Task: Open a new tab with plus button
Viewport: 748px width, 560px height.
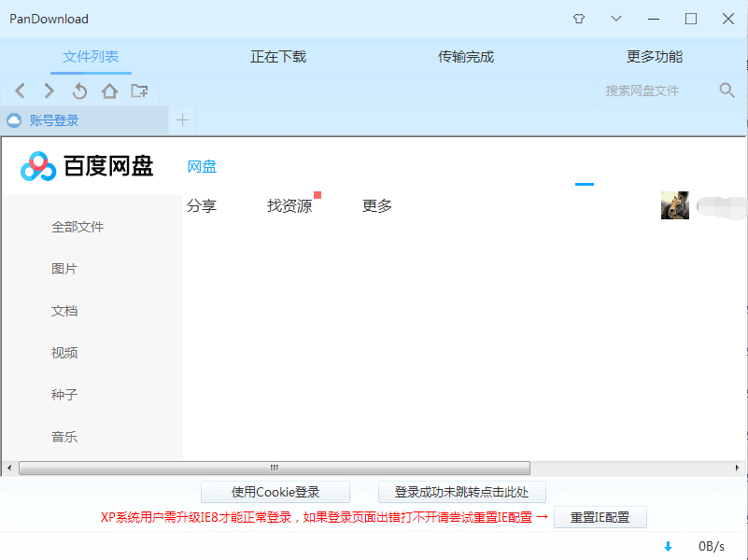Action: point(182,120)
